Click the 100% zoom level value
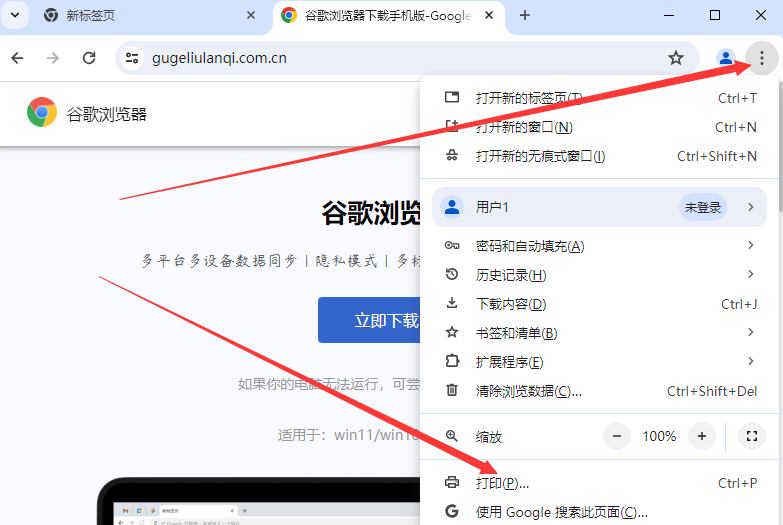The height and width of the screenshot is (525, 783). (x=659, y=436)
